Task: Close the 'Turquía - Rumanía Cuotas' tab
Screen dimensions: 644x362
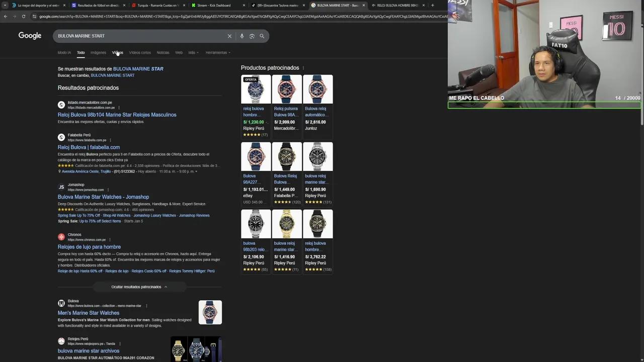Action: click(184, 6)
